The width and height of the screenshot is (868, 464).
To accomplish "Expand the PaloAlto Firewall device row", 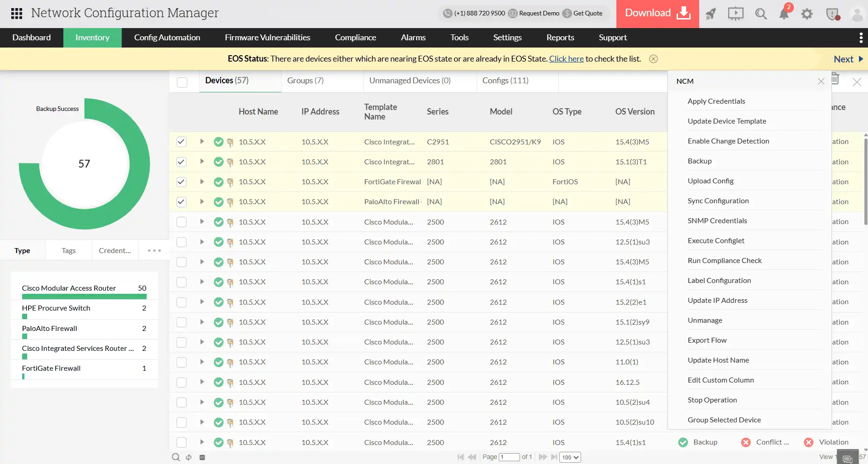I will (202, 201).
